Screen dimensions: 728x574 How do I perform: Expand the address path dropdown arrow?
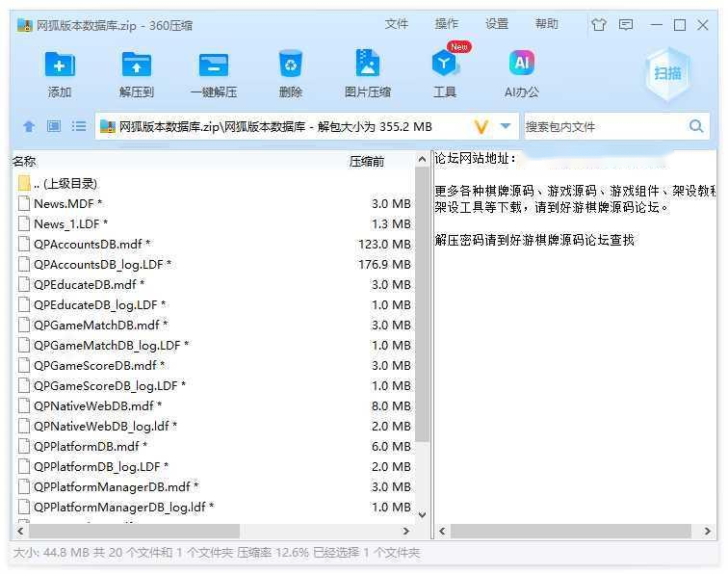point(506,126)
